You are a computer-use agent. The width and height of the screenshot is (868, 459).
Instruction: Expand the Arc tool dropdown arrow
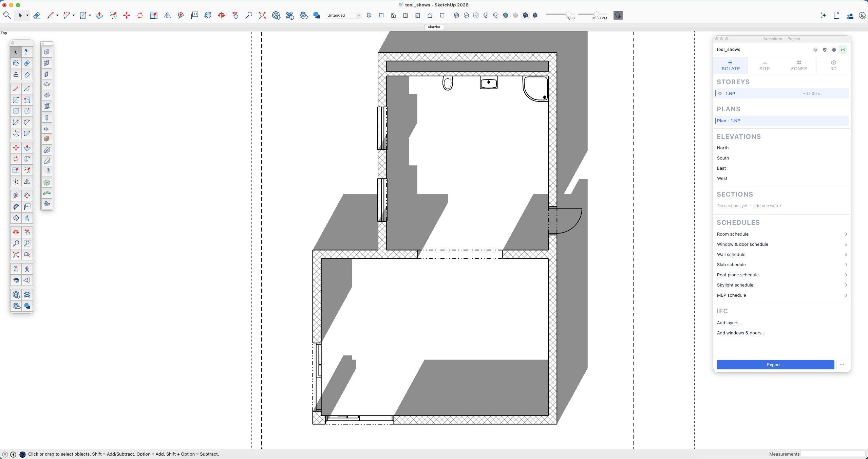click(74, 15)
